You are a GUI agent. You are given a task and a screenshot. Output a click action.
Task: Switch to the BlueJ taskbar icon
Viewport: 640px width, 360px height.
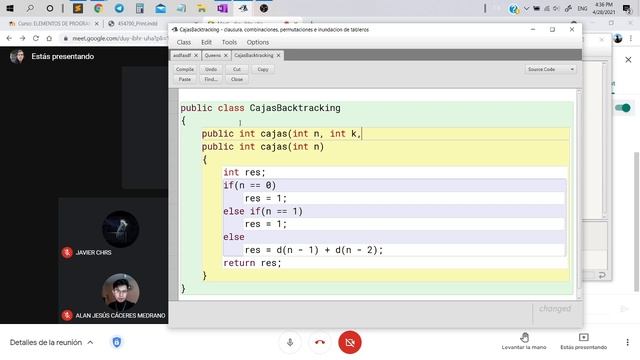pos(243,8)
